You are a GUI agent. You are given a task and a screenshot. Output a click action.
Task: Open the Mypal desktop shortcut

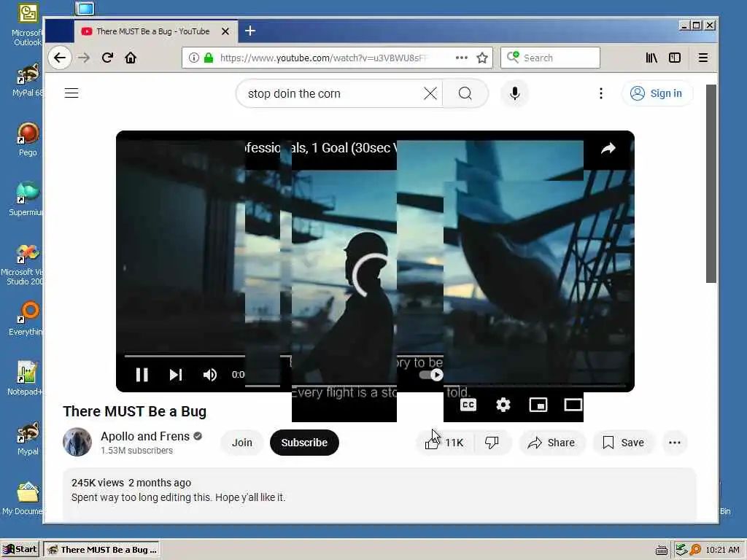click(x=28, y=438)
